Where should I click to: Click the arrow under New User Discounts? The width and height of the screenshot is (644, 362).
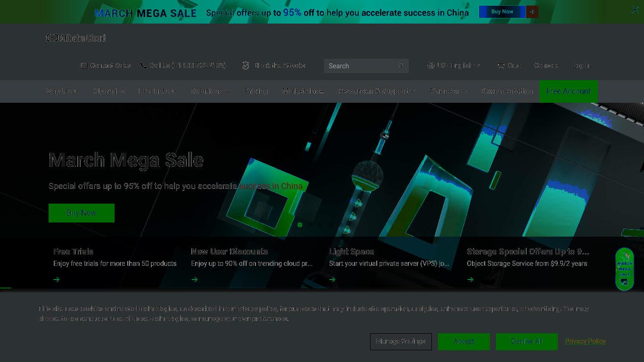click(x=194, y=280)
